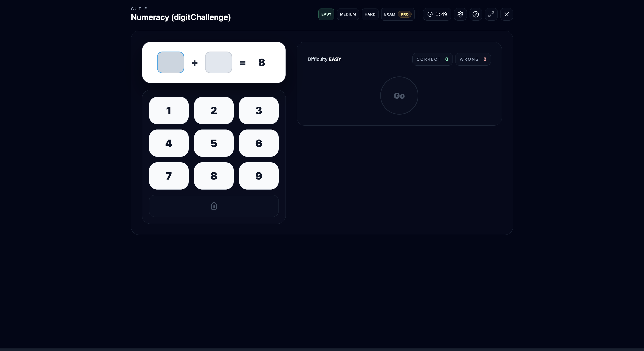Expand to fullscreen with the arrows icon
The width and height of the screenshot is (644, 351).
pyautogui.click(x=491, y=14)
